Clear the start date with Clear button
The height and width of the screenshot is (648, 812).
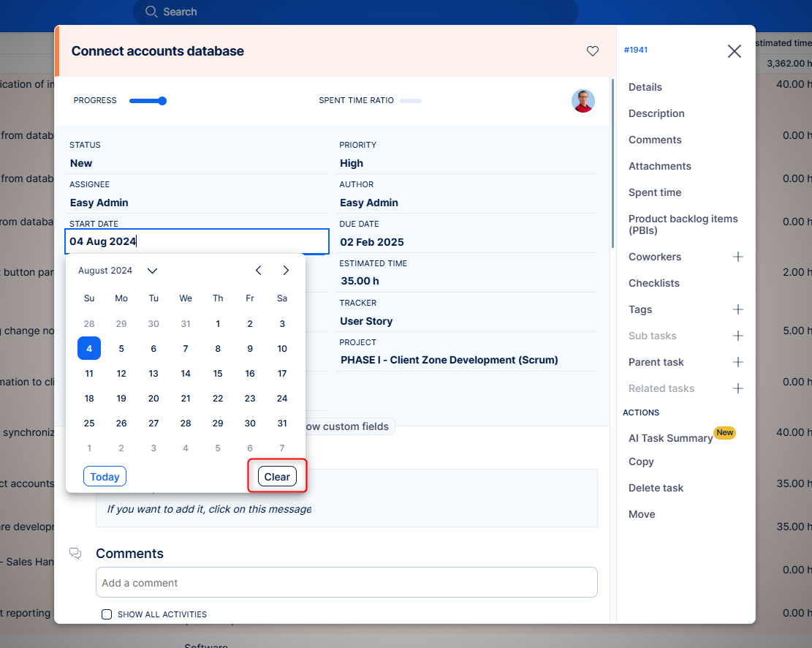[x=277, y=477]
